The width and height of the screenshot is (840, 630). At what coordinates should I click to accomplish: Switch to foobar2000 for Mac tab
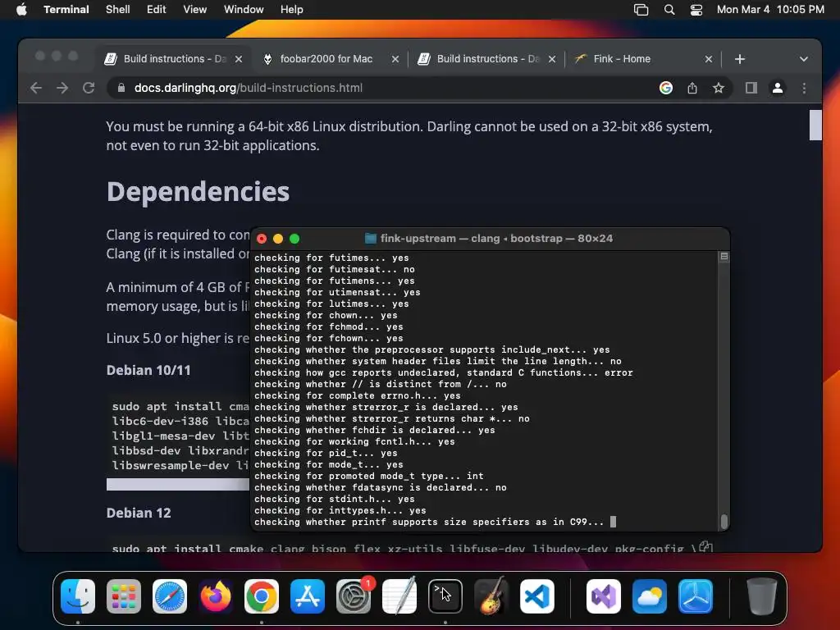pyautogui.click(x=326, y=59)
